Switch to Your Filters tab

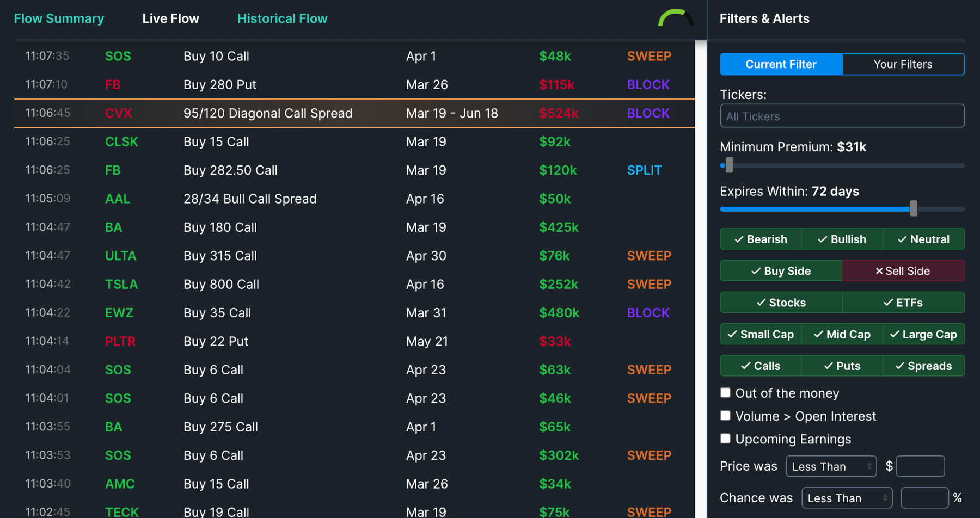click(903, 64)
